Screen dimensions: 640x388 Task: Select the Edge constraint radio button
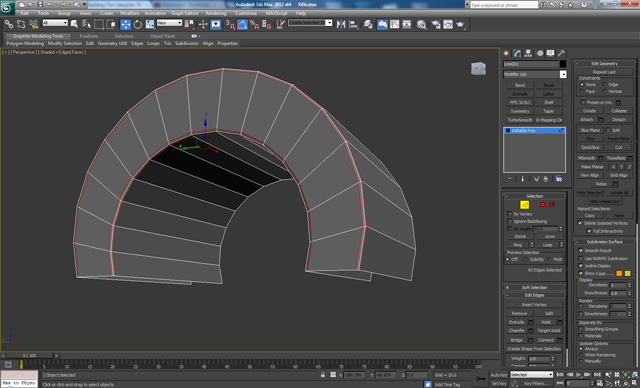coord(604,84)
